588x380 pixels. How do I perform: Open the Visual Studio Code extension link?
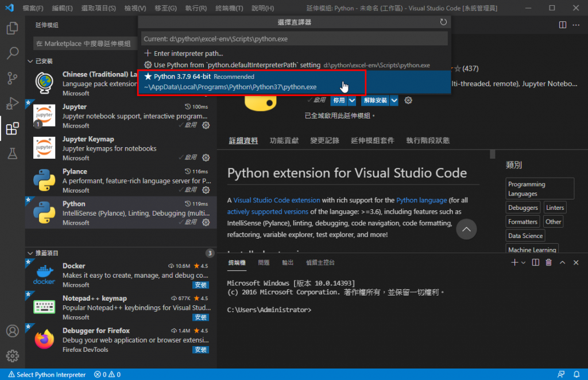(x=277, y=200)
